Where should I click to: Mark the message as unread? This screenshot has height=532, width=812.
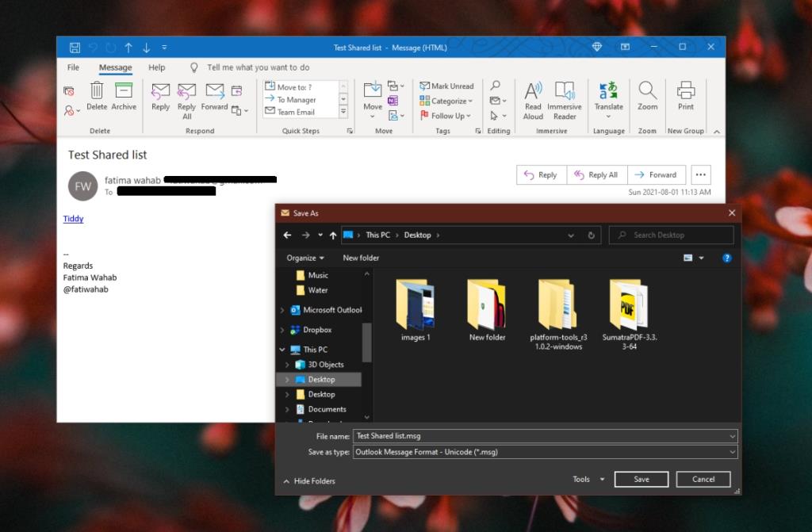pyautogui.click(x=447, y=86)
